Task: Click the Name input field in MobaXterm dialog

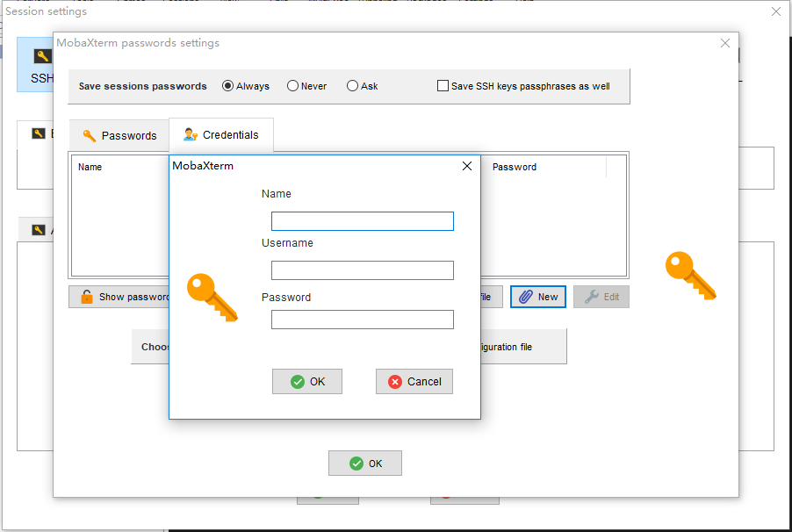Action: [362, 221]
